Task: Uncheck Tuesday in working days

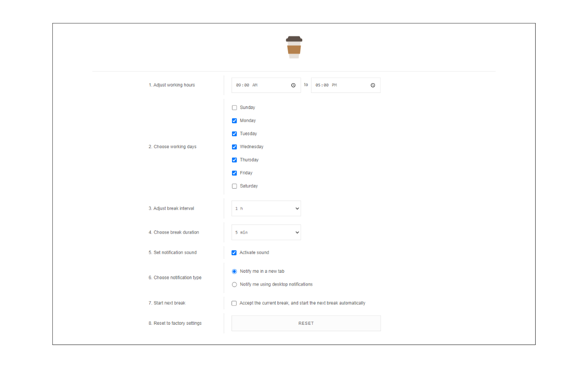Action: (x=234, y=133)
